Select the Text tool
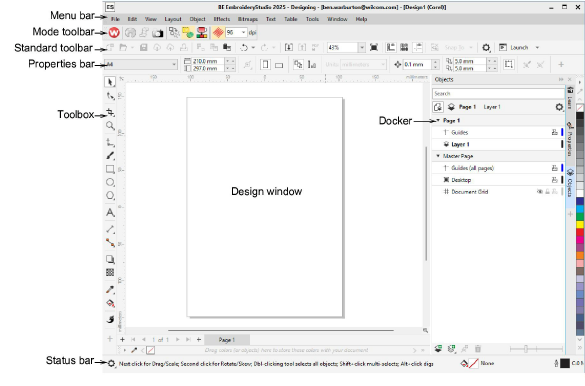Viewport: 585px width, 386px height. 110,212
